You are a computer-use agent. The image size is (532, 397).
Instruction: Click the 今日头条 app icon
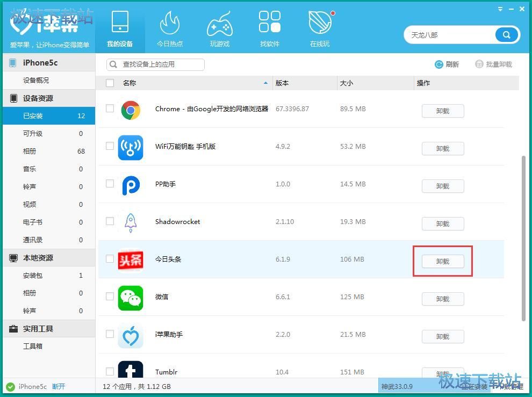[131, 260]
